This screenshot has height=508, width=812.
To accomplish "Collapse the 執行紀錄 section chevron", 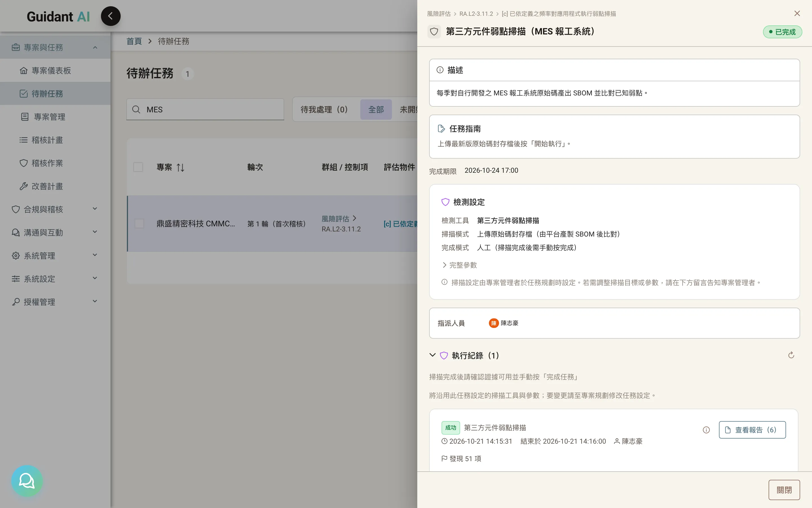I will tap(433, 355).
